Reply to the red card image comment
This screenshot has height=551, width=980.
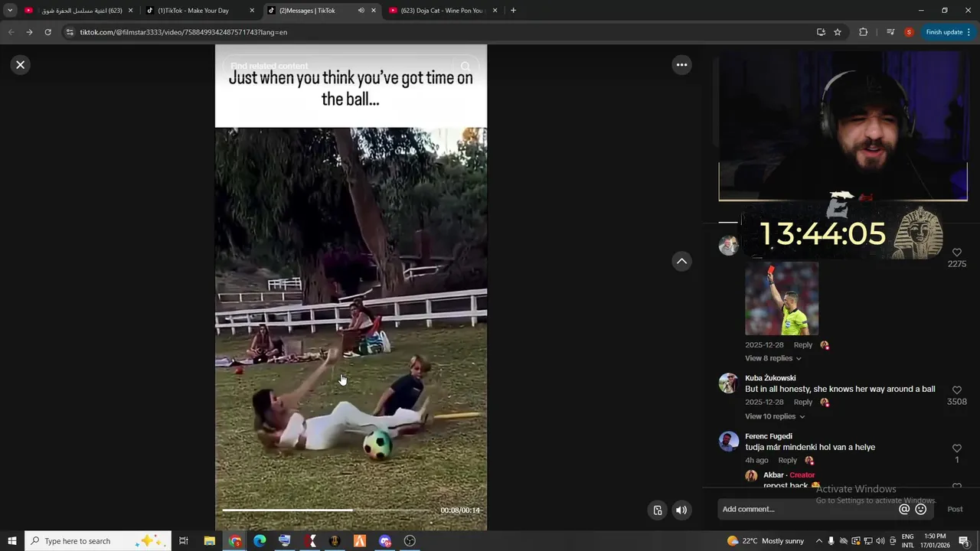(802, 345)
